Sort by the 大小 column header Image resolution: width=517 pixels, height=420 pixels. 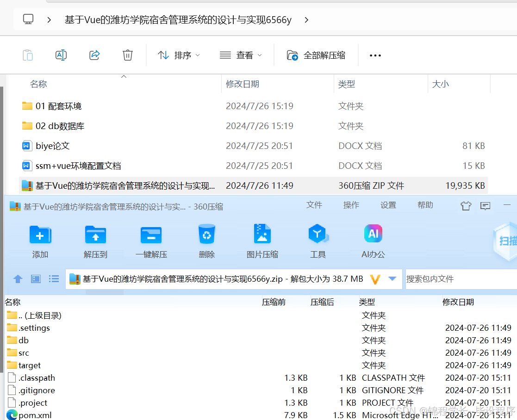click(440, 84)
